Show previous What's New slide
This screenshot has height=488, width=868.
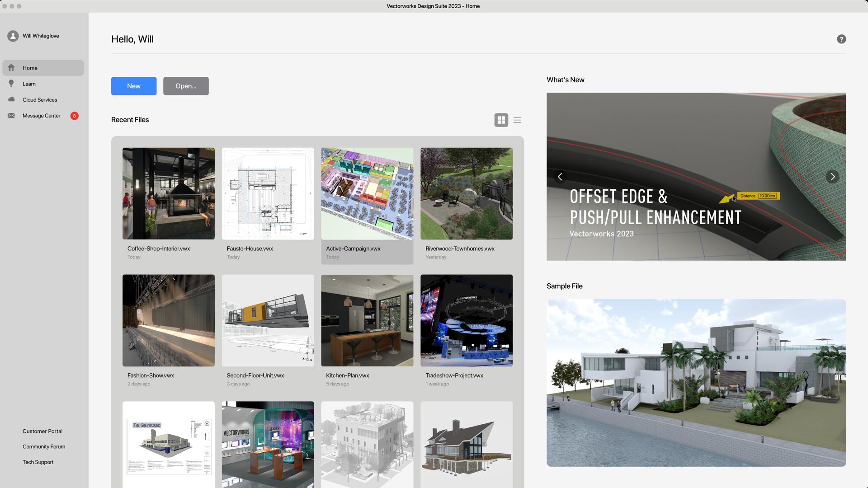pos(560,177)
